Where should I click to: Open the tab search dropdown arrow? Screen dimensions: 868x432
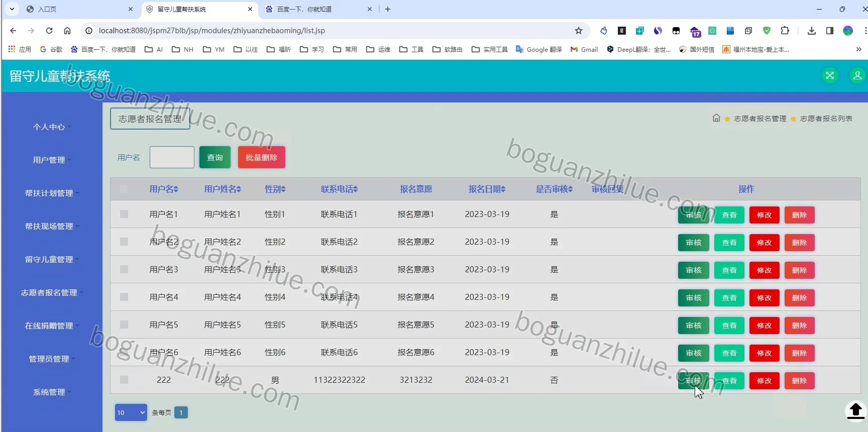click(12, 9)
